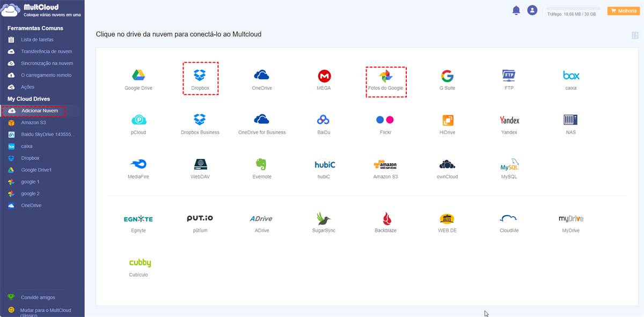
Task: Choose the MEGA cloud service icon
Action: click(x=324, y=76)
